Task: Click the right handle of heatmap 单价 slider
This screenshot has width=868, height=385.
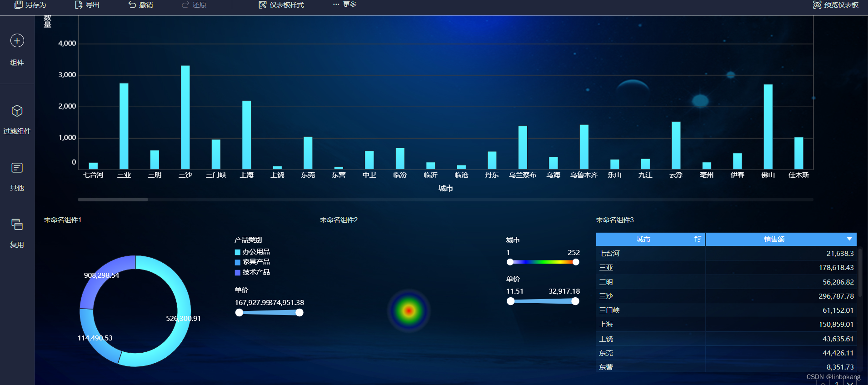Action: [575, 301]
